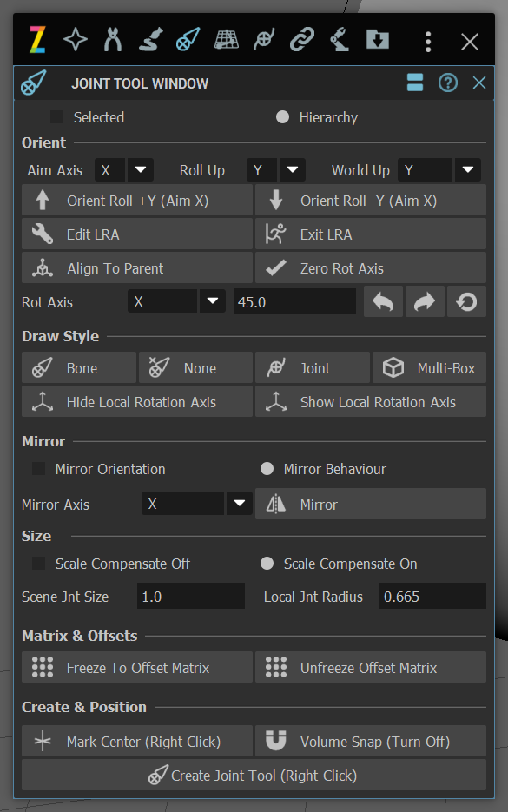Click Show Local Rotation Axis
This screenshot has height=812, width=508.
(370, 401)
